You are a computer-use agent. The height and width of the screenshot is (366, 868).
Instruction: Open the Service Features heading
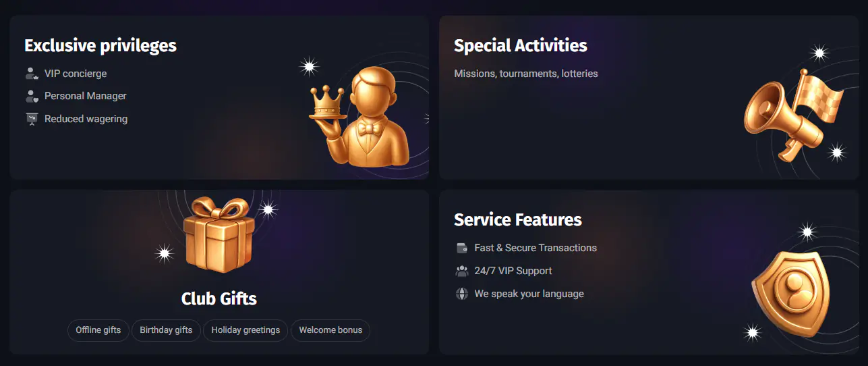pos(518,219)
